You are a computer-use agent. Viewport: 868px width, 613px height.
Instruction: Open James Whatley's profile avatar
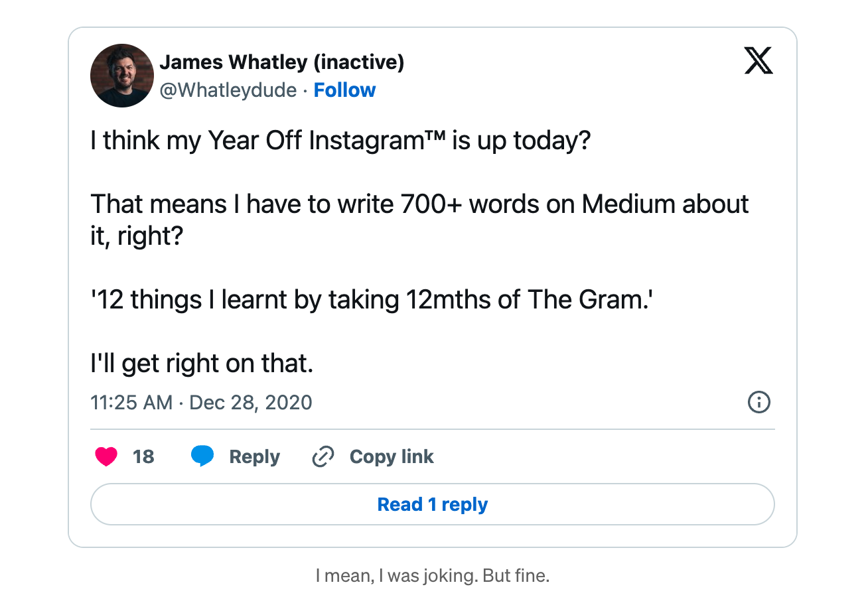tap(122, 76)
